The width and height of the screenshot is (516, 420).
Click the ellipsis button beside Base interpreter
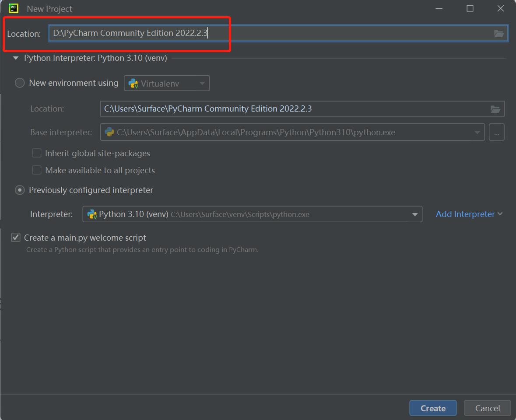pos(496,133)
